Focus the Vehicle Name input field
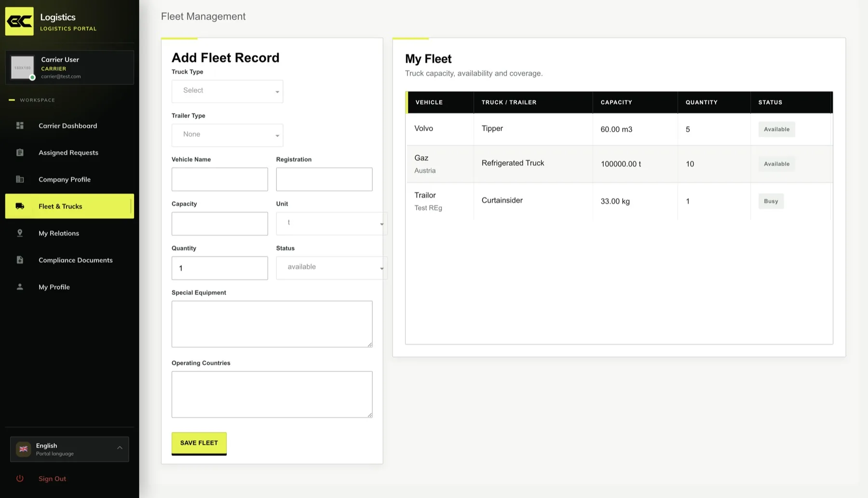The height and width of the screenshot is (498, 868). pos(219,179)
